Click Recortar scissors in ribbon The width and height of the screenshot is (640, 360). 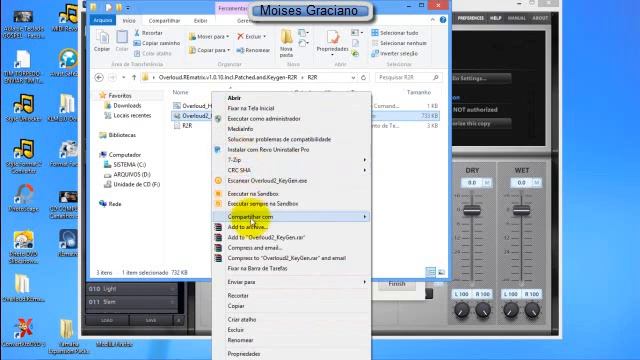tap(149, 33)
